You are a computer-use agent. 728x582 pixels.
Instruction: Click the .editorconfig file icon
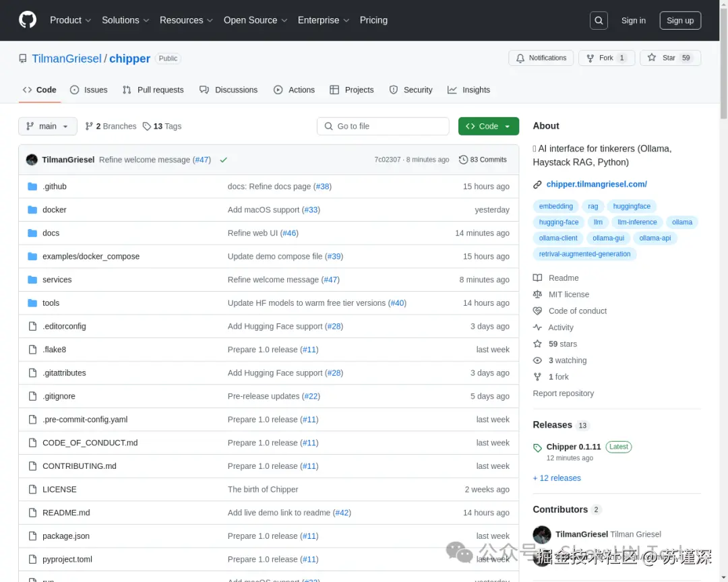[32, 326]
